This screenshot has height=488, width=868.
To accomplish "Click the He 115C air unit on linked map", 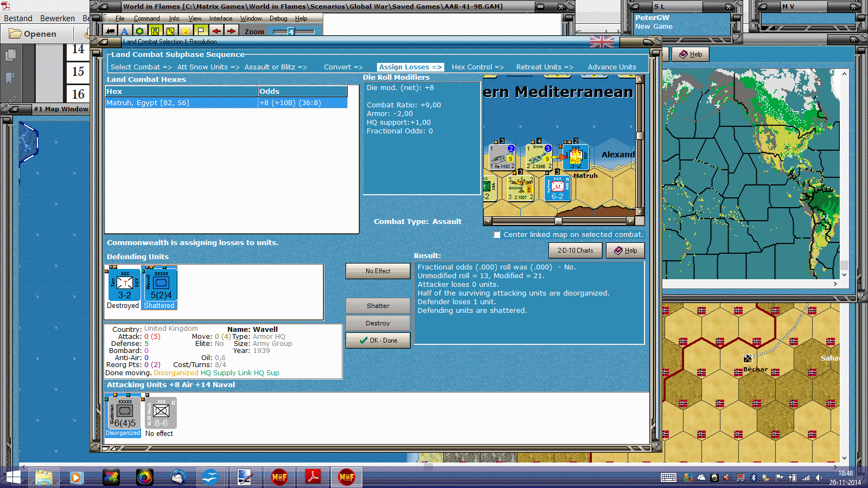I will coord(502,157).
